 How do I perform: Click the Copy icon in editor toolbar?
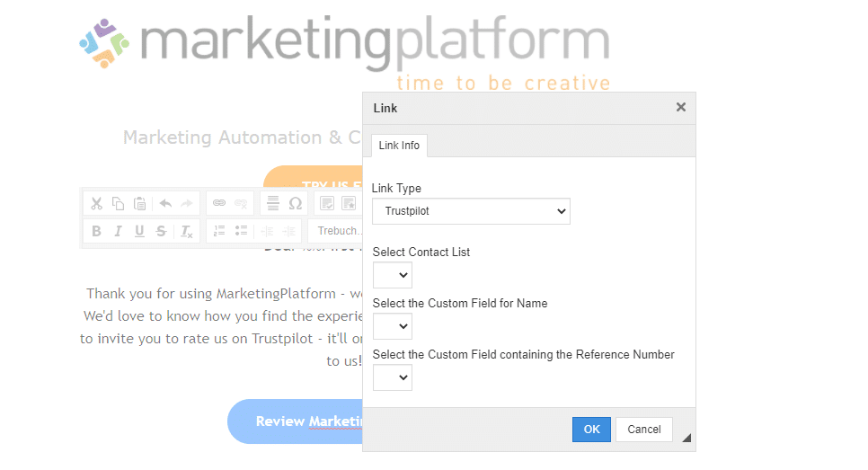(x=118, y=204)
